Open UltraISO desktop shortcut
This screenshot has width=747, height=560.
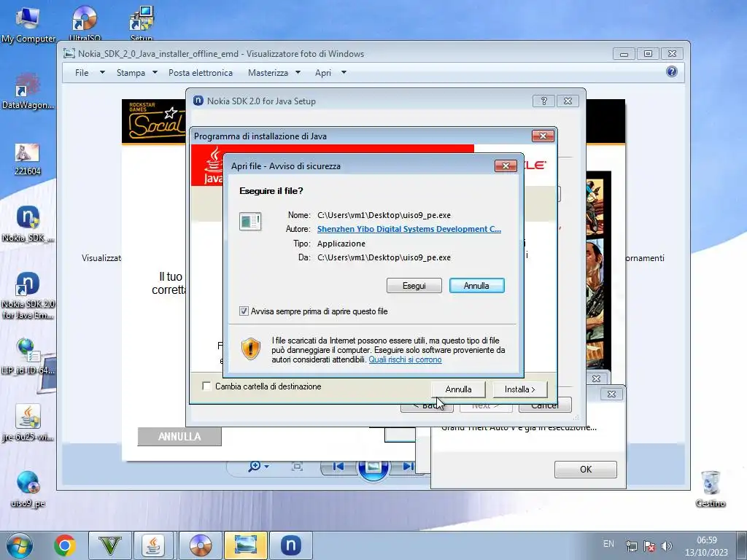pos(85,23)
